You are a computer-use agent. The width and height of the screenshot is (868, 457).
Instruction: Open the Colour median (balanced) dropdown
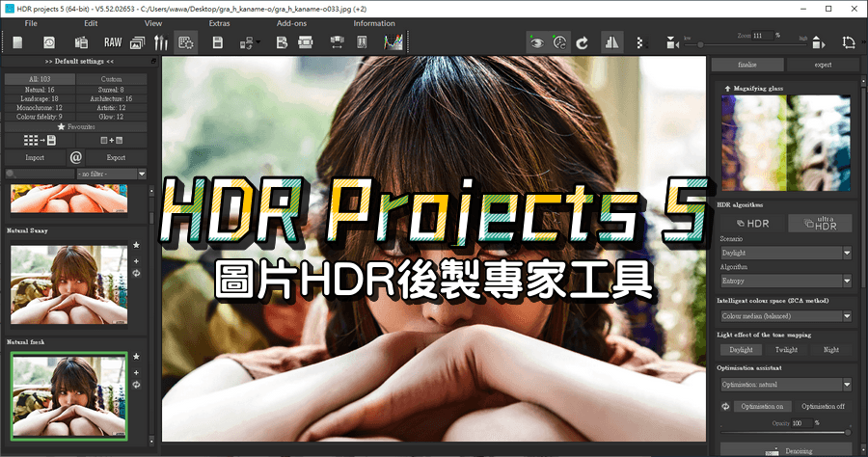(785, 316)
